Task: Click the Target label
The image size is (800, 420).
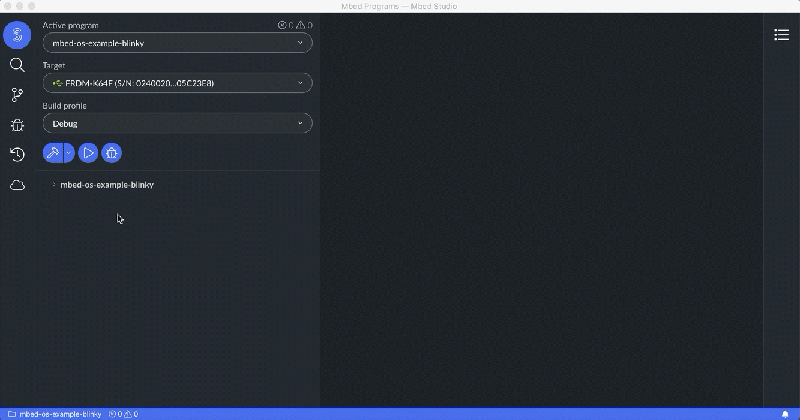Action: coord(54,65)
